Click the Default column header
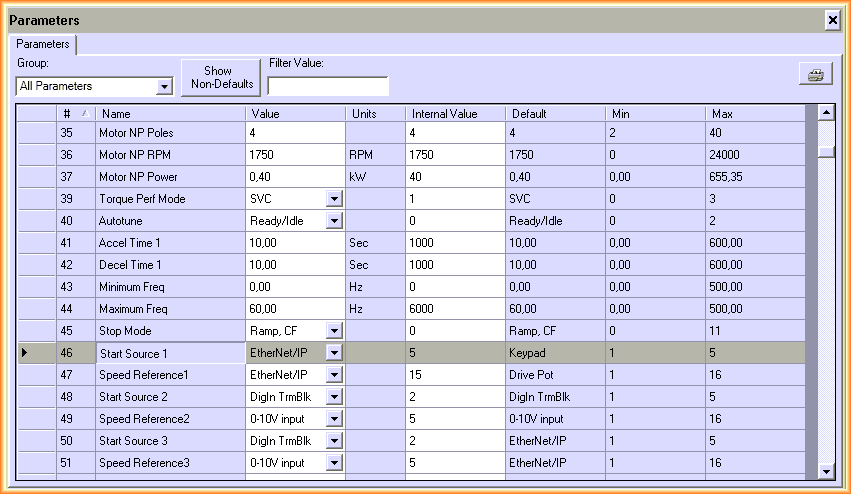The height and width of the screenshot is (494, 851). pos(555,113)
